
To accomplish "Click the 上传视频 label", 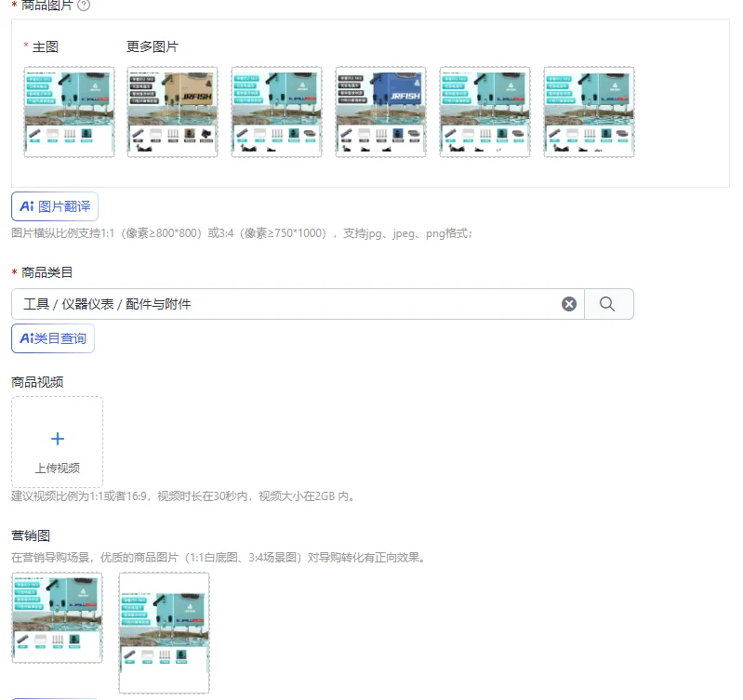I will point(58,469).
